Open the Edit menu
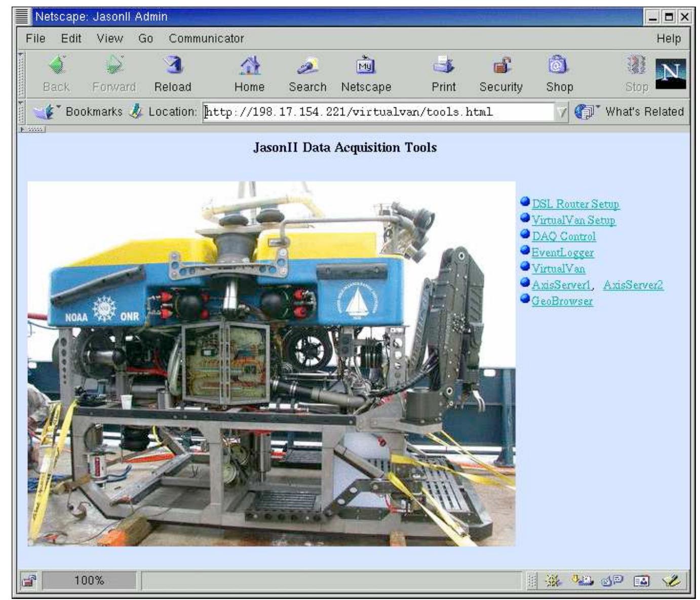700x600 pixels. [x=71, y=38]
